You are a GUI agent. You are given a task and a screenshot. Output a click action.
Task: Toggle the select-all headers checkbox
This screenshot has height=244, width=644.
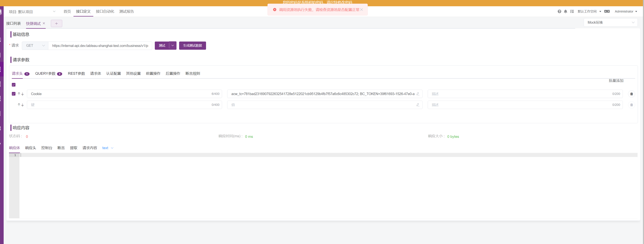pos(14,85)
